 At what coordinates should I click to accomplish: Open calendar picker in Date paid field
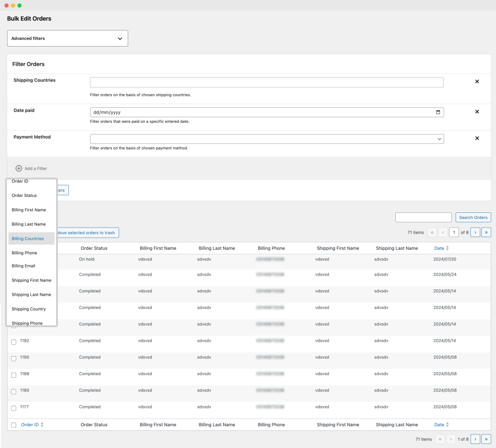pos(438,112)
